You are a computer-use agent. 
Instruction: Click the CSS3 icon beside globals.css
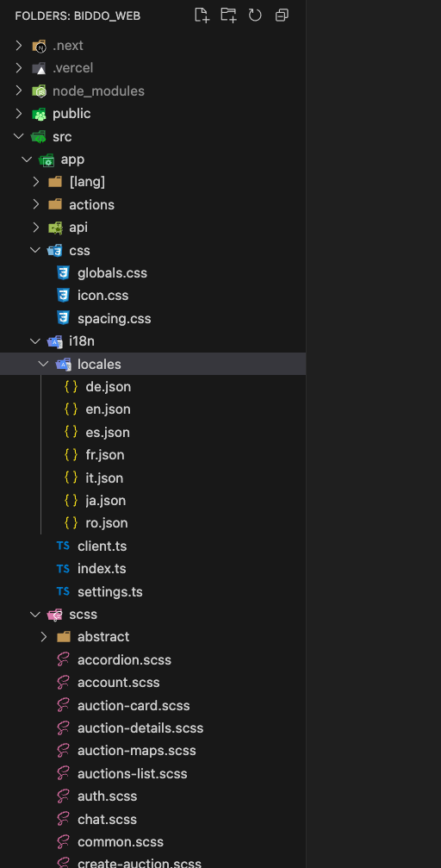(64, 273)
